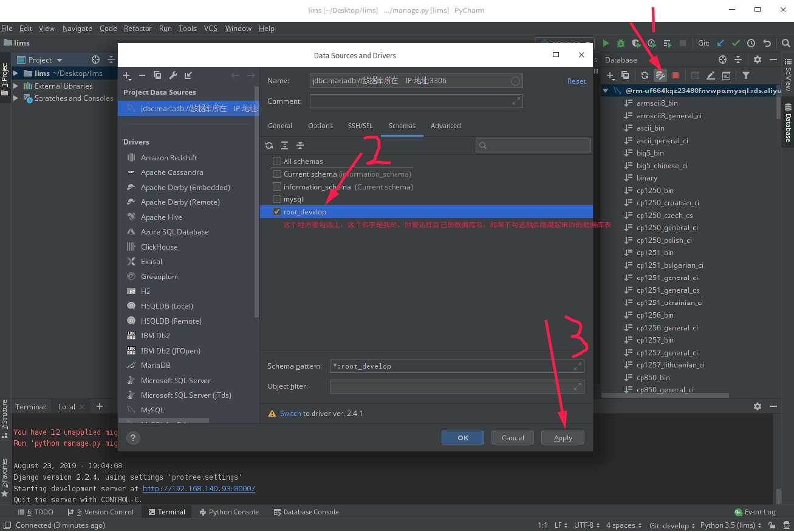Click the Reset link

click(577, 81)
